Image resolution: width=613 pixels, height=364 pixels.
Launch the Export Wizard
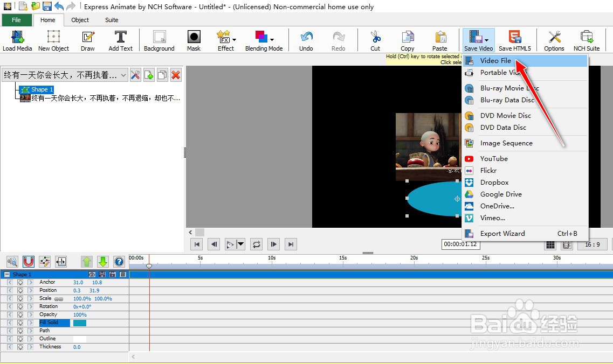click(x=525, y=234)
